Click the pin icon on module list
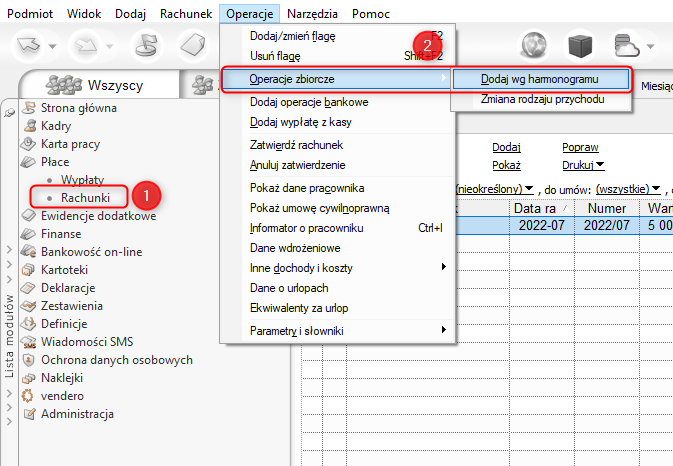 (x=9, y=112)
